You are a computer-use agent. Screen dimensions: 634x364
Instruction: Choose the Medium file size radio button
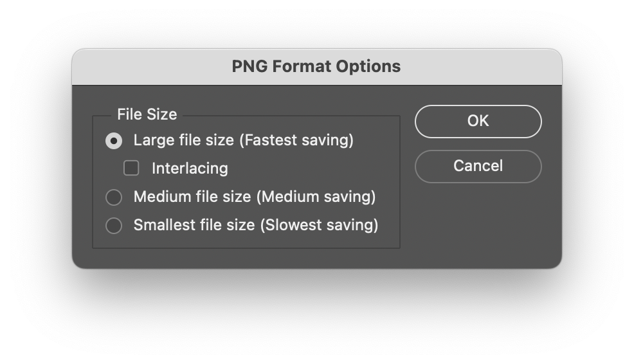click(114, 197)
